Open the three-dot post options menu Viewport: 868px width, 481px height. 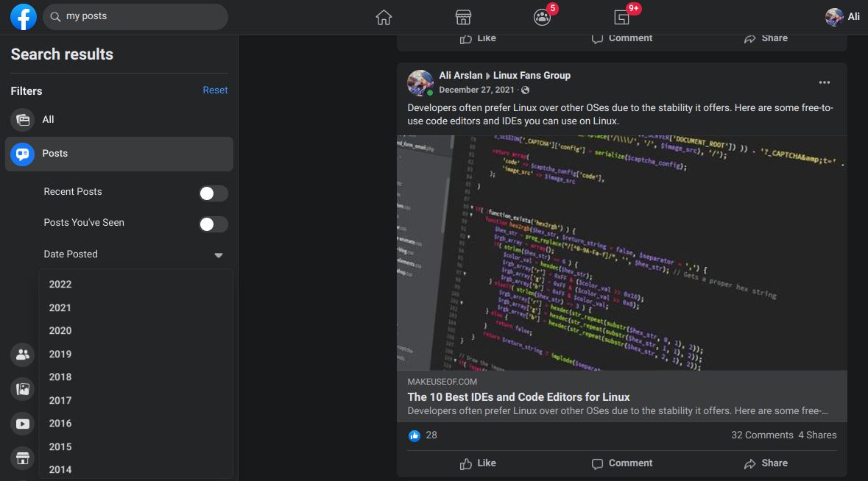(x=825, y=82)
